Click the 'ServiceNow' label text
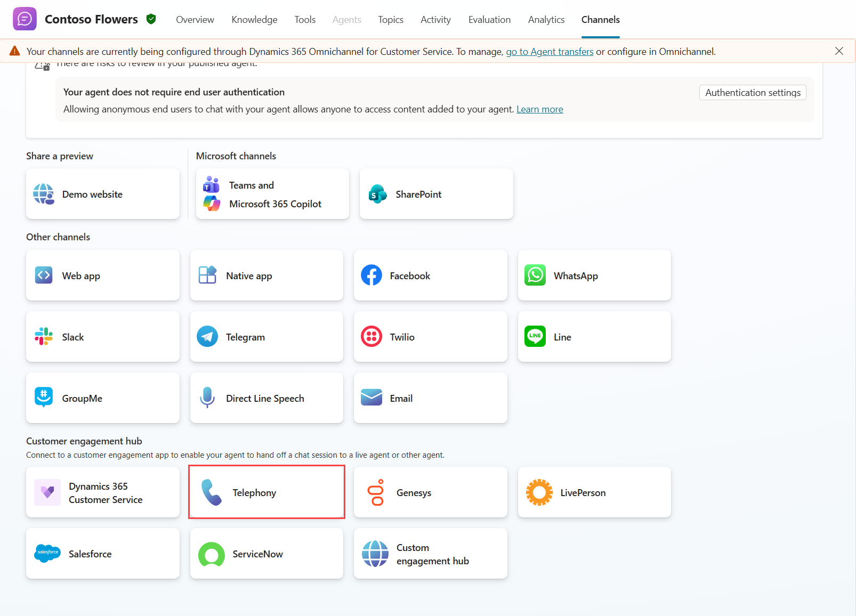856x616 pixels. [x=257, y=554]
